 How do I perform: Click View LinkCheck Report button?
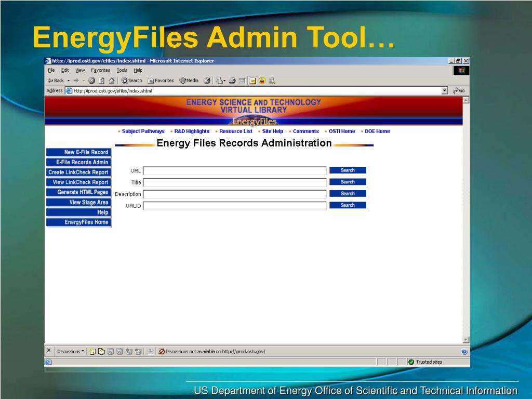click(79, 182)
